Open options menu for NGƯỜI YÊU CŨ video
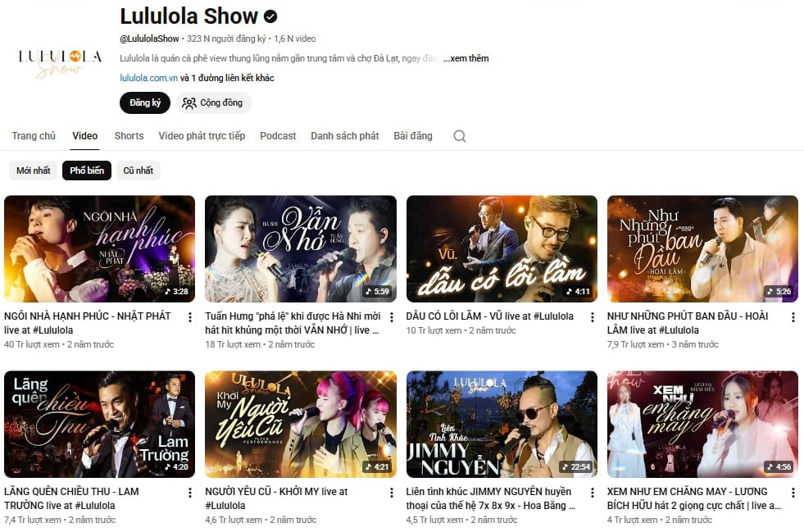 (391, 493)
